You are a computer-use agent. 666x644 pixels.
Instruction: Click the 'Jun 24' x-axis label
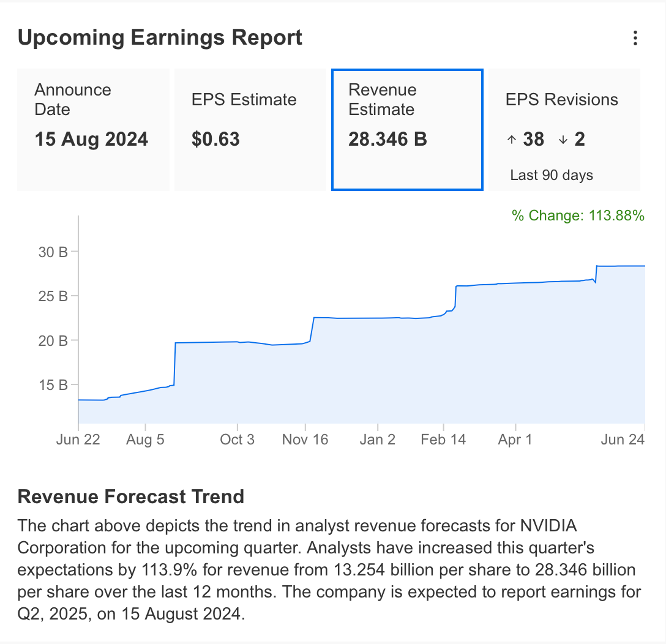[x=623, y=440]
